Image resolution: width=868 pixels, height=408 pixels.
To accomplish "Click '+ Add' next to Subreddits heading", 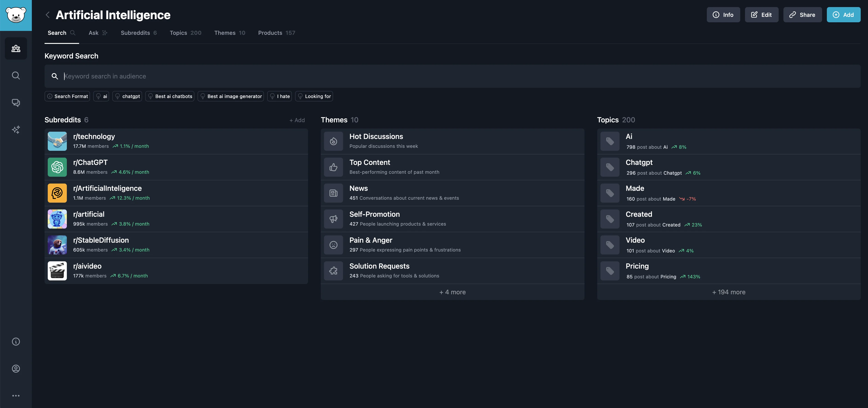I will coord(297,120).
